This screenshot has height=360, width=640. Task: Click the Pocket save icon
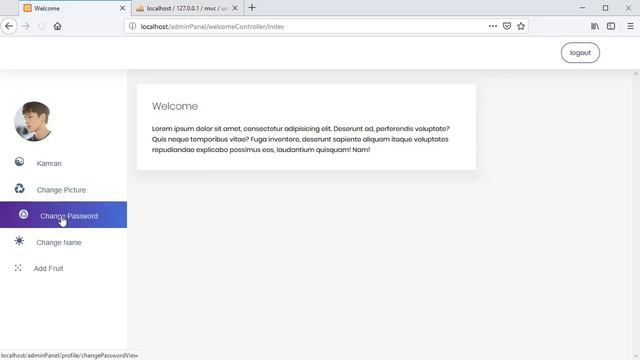click(x=507, y=26)
